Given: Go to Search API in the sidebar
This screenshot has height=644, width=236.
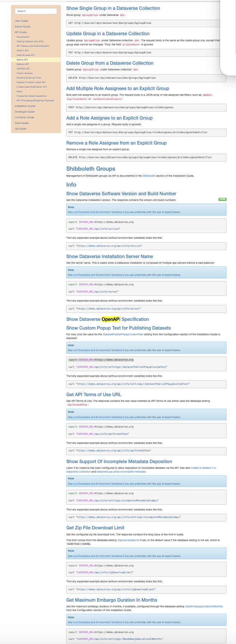Looking at the screenshot, I should click(x=22, y=51).
